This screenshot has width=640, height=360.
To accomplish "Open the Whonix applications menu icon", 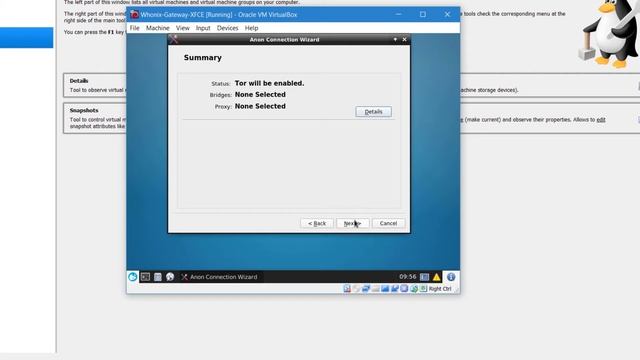I will (133, 277).
